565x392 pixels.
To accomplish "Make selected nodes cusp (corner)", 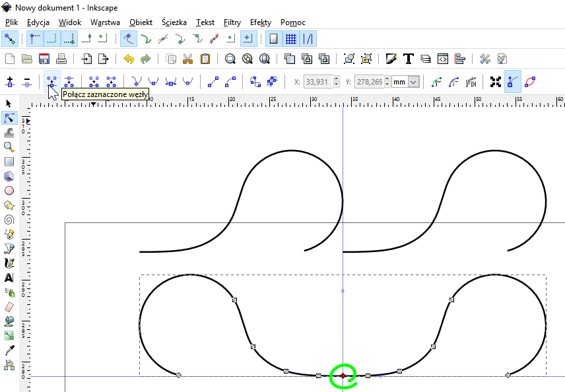I will point(136,82).
